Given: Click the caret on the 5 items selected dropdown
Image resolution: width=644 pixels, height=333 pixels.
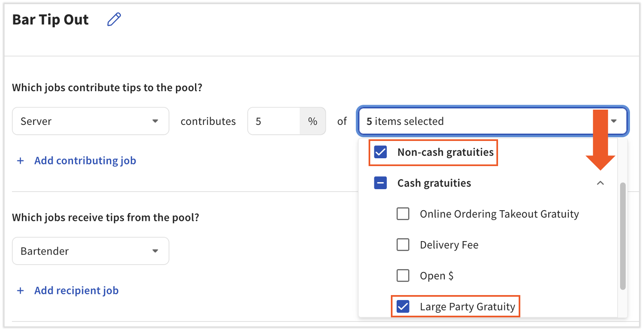Looking at the screenshot, I should (x=614, y=121).
